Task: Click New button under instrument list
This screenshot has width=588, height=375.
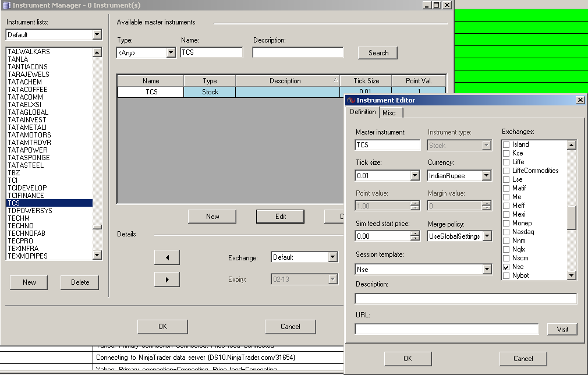Action: point(29,282)
